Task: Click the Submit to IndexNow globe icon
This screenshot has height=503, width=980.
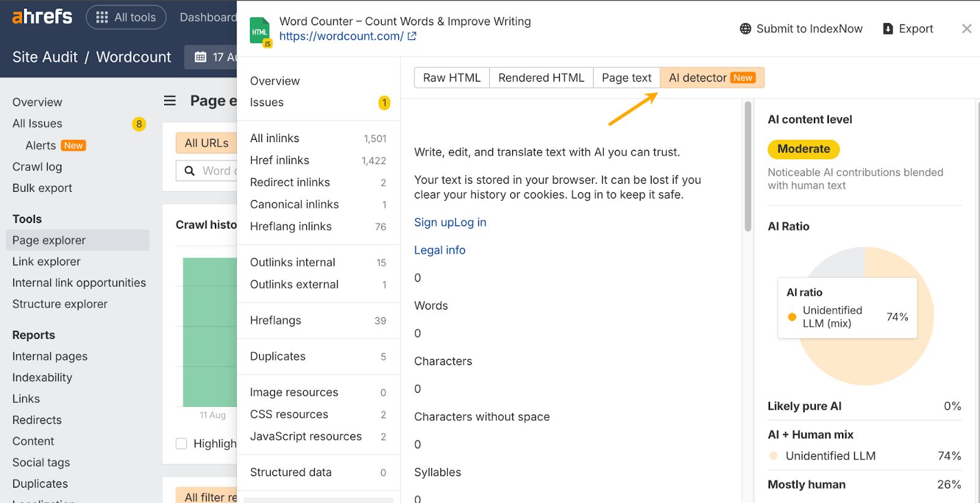Action: [x=745, y=29]
